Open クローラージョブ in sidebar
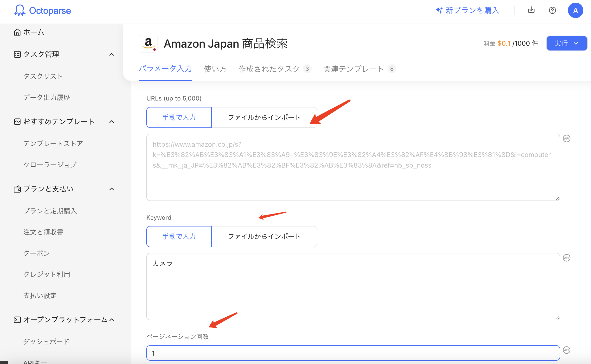 [x=50, y=165]
